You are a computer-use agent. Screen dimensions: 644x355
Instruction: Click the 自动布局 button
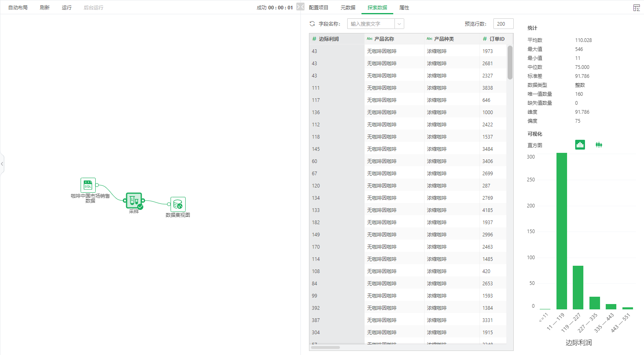click(x=18, y=8)
